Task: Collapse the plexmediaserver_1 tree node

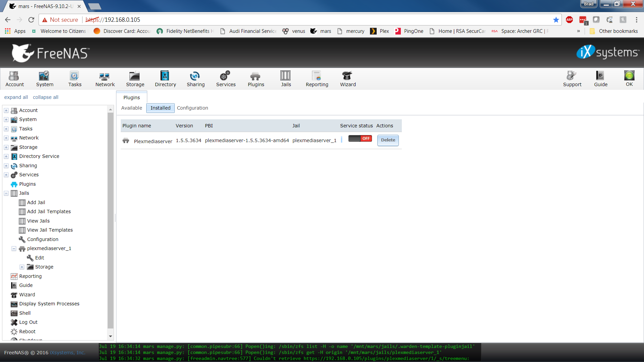Action: click(14, 248)
